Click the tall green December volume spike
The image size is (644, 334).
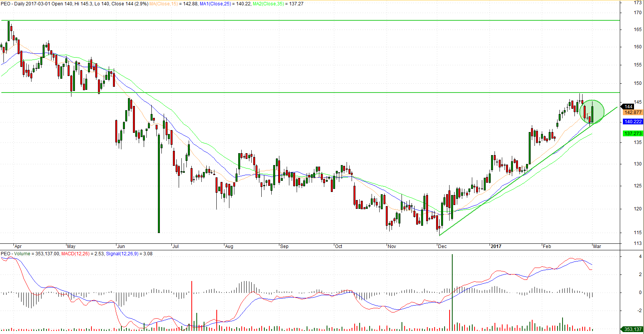point(452,292)
